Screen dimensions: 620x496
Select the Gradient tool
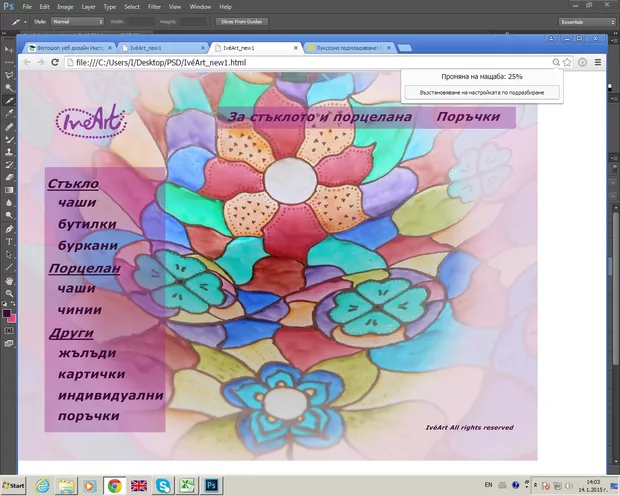pos(9,190)
